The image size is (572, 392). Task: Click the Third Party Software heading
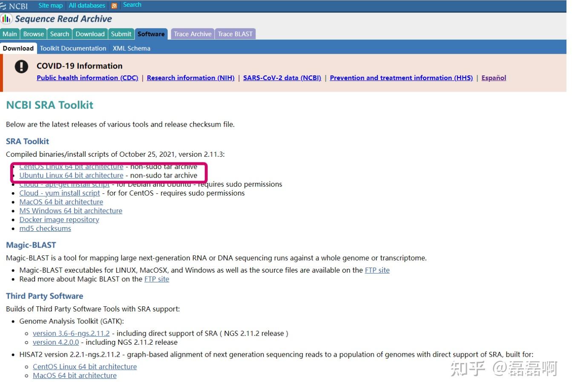[x=45, y=297]
